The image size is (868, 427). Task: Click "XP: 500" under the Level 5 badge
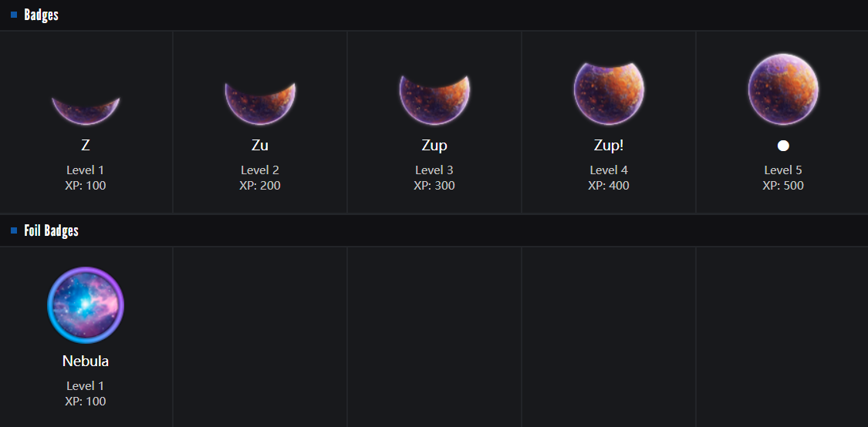click(x=783, y=185)
